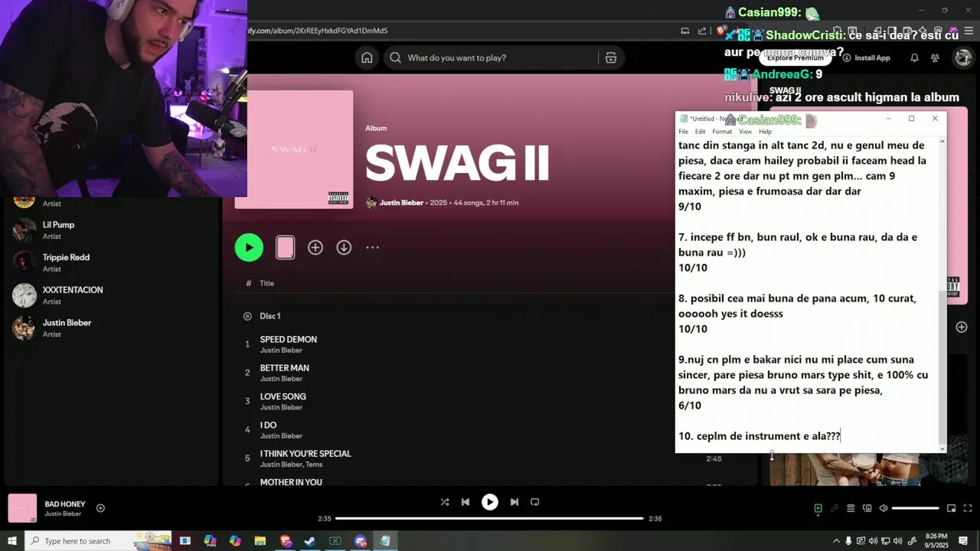Open browser hamburger menu
This screenshot has width=980, height=551.
[x=969, y=31]
